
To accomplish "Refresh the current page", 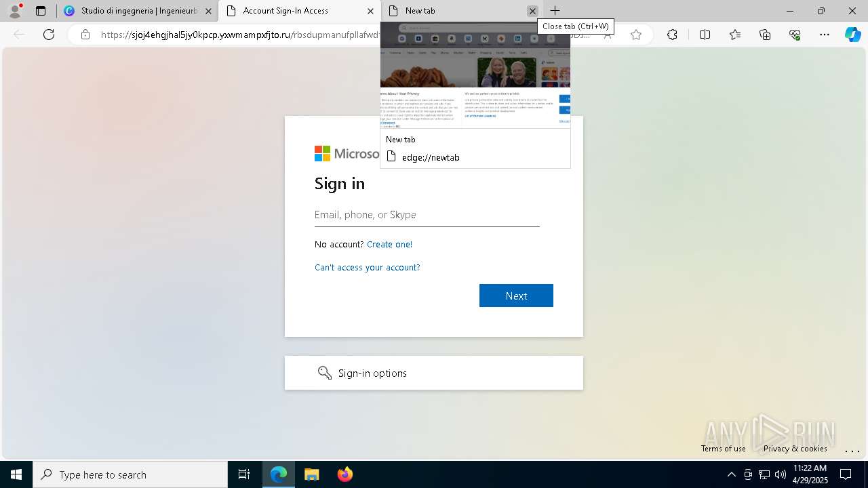I will point(49,35).
